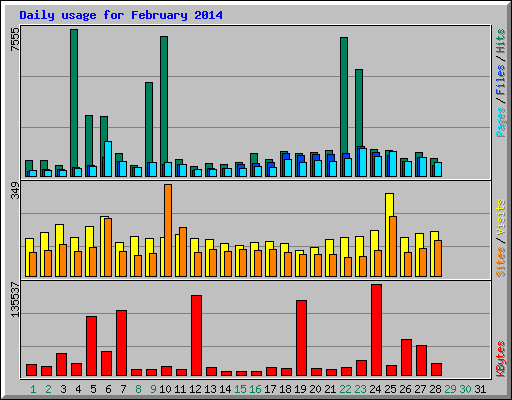The width and height of the screenshot is (512, 400).
Task: Click the KBytes legend label
Action: 500,359
